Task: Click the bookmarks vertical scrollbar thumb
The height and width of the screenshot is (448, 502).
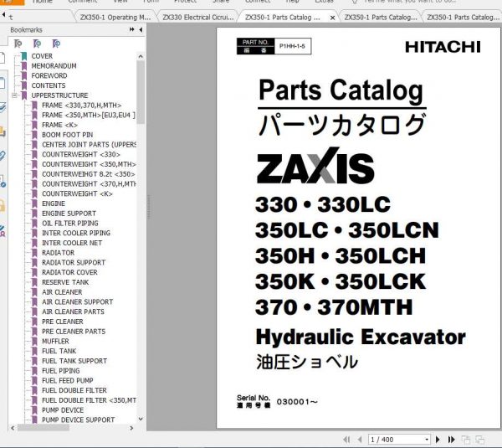Action: point(141,92)
